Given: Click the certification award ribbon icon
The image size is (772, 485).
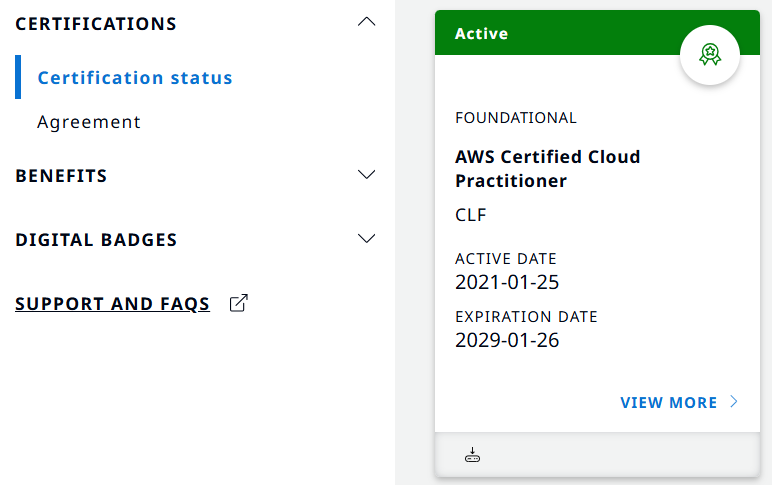Looking at the screenshot, I should coord(709,55).
